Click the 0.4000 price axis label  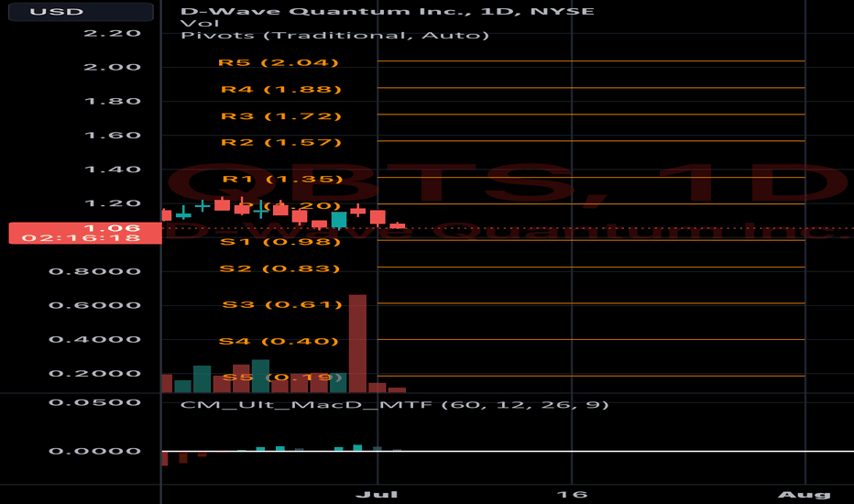[x=94, y=339]
